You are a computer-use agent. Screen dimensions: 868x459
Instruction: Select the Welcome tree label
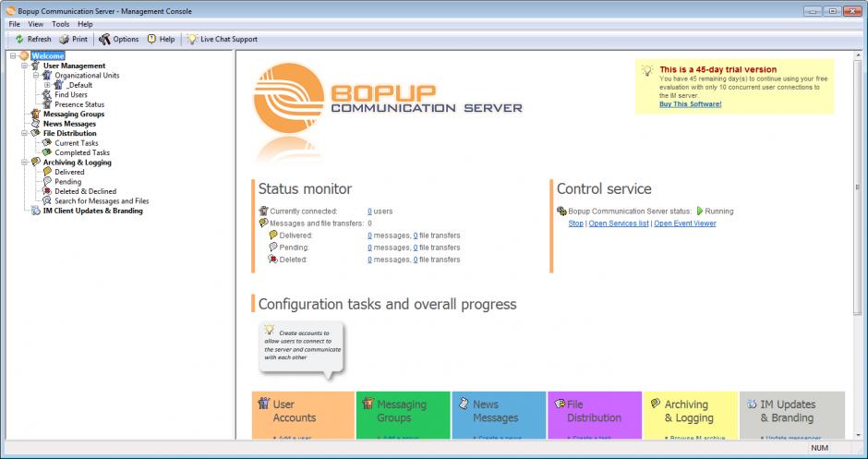click(x=48, y=56)
